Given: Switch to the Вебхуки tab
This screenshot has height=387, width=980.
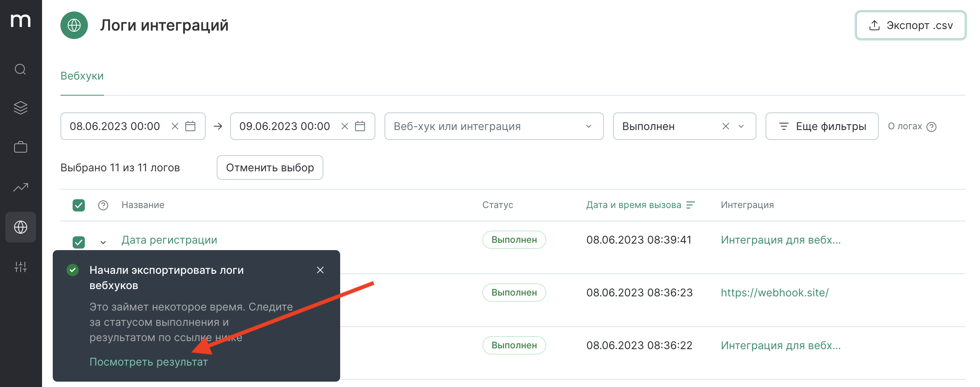Looking at the screenshot, I should pos(82,76).
